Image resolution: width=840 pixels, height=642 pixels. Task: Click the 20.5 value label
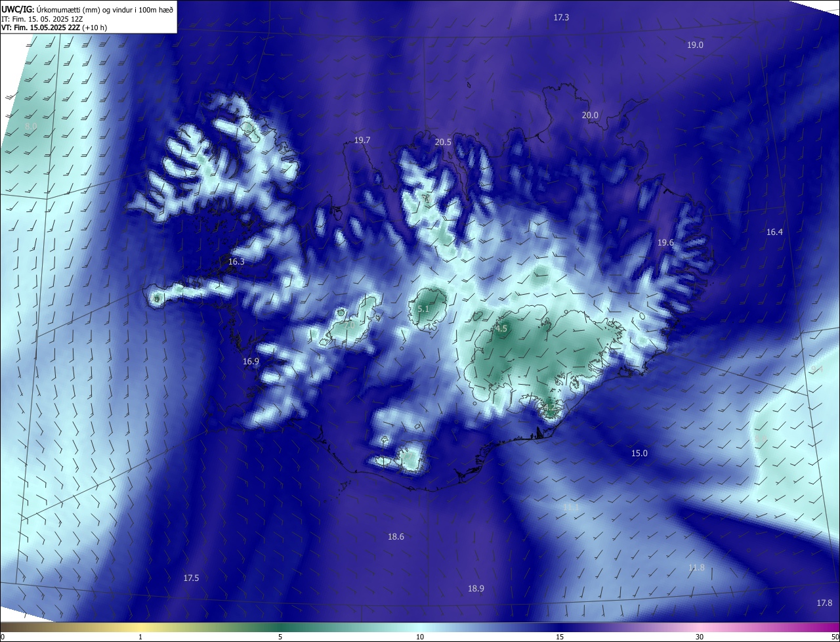pos(443,142)
